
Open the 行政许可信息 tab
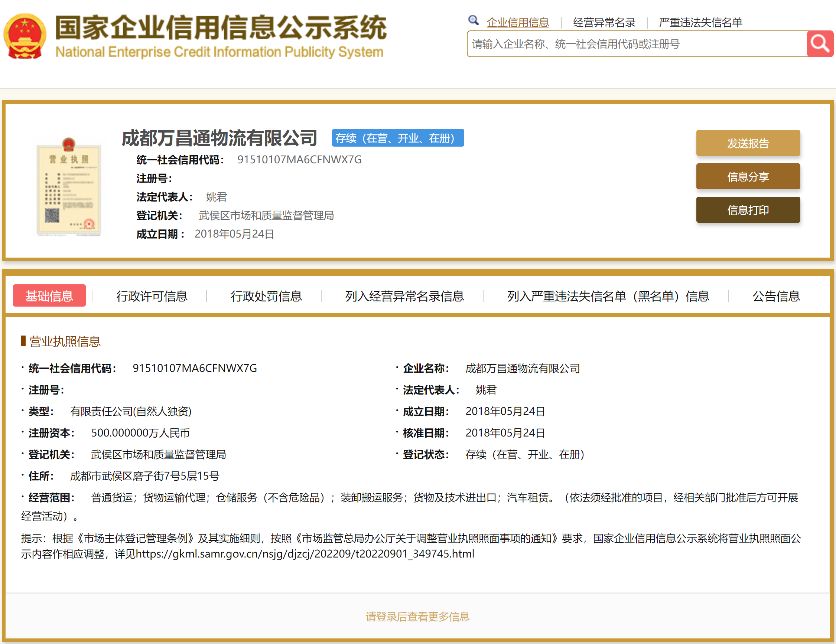point(152,296)
